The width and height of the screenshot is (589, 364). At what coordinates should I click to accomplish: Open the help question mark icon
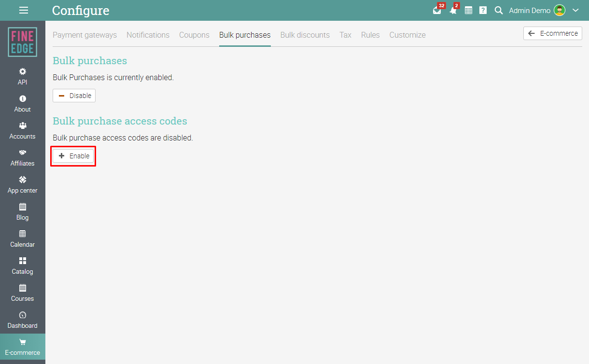click(483, 10)
